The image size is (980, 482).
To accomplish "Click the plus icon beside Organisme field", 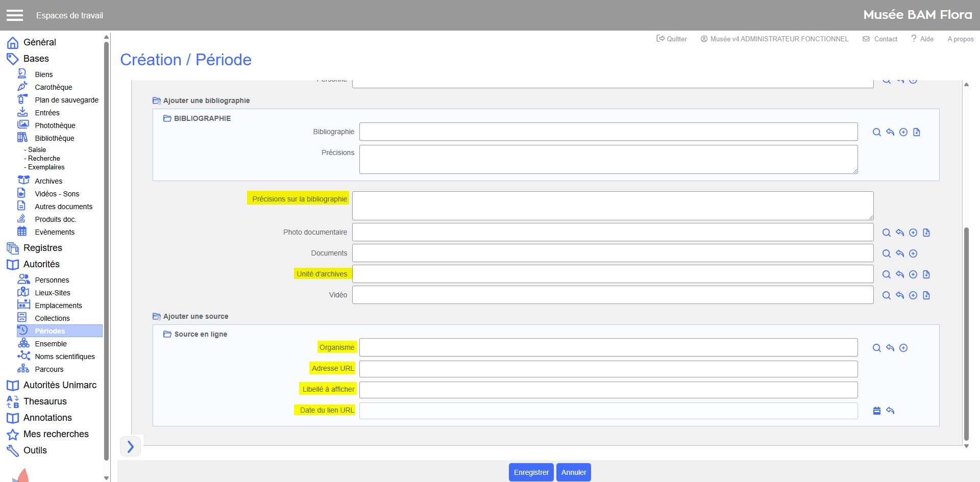I will click(x=903, y=348).
